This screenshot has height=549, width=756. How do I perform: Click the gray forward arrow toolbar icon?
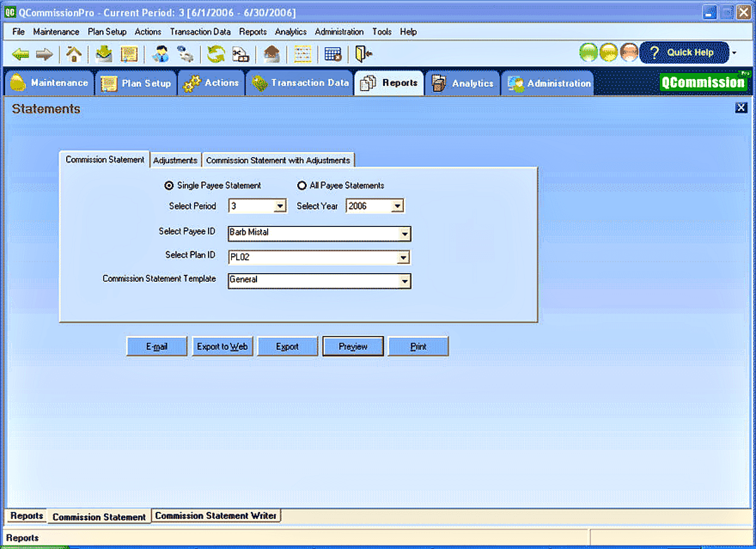point(44,54)
